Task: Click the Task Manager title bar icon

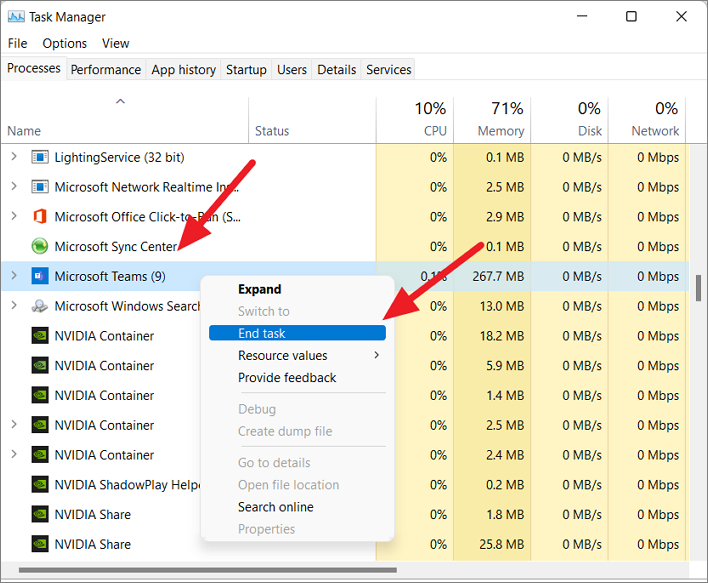Action: pyautogui.click(x=16, y=17)
